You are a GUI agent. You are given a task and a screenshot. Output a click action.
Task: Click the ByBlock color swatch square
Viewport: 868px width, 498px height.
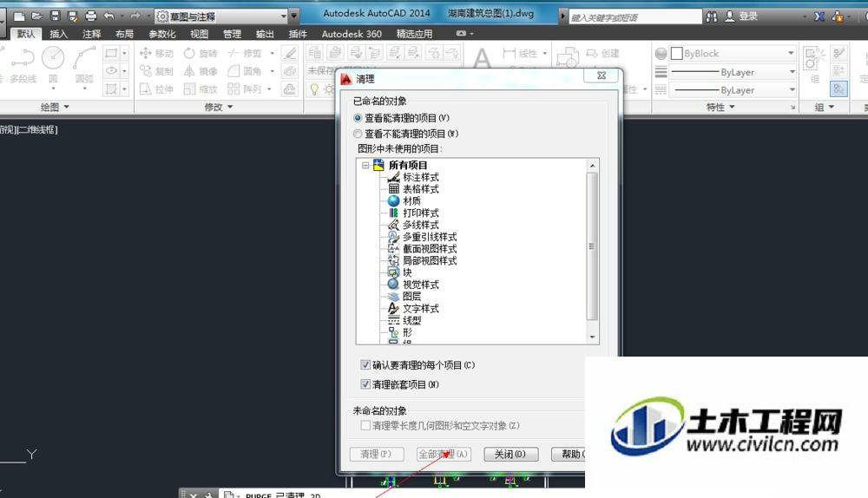(676, 53)
